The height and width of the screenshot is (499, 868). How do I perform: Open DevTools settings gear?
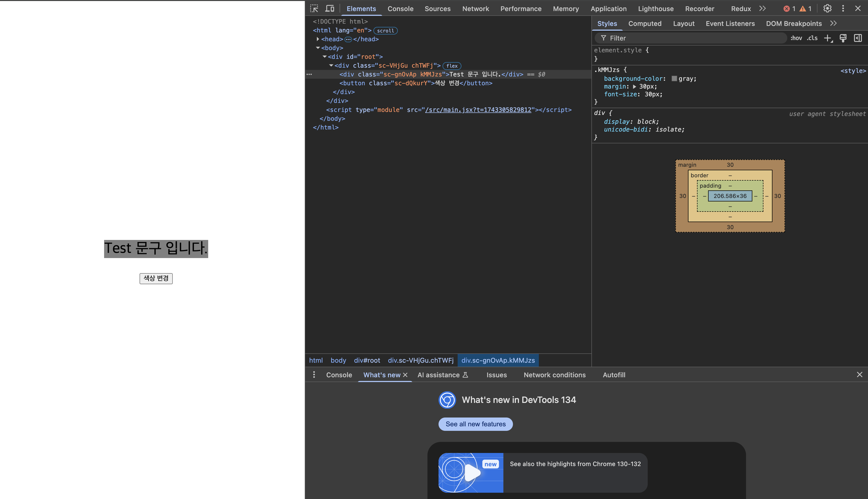(x=827, y=9)
